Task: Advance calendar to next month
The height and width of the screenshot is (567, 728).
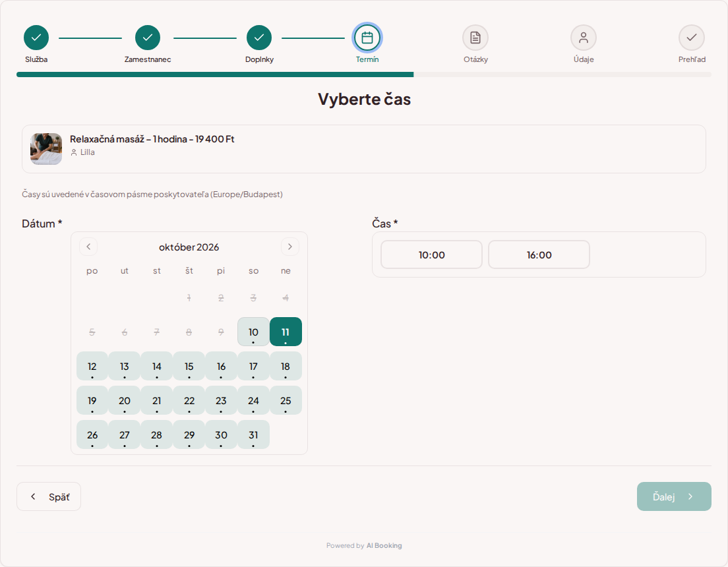Action: 289,247
